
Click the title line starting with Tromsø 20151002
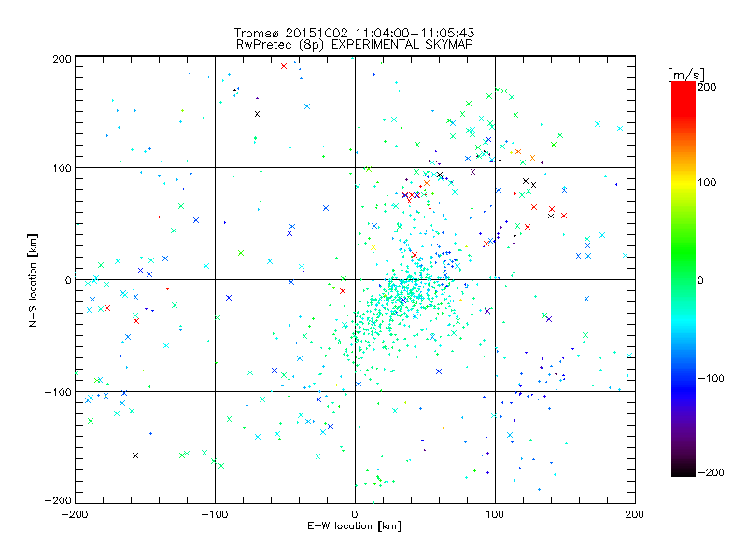354,33
